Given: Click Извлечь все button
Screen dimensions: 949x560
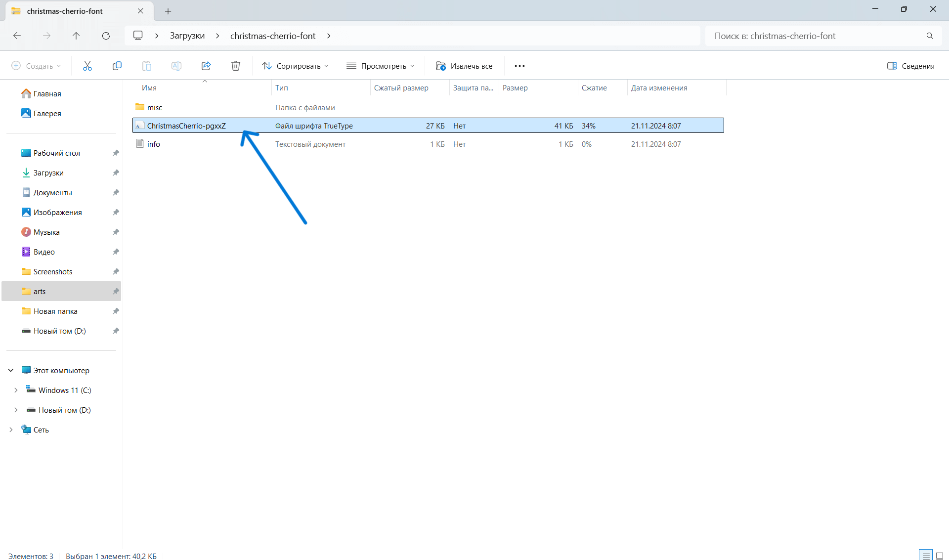Looking at the screenshot, I should click(464, 66).
